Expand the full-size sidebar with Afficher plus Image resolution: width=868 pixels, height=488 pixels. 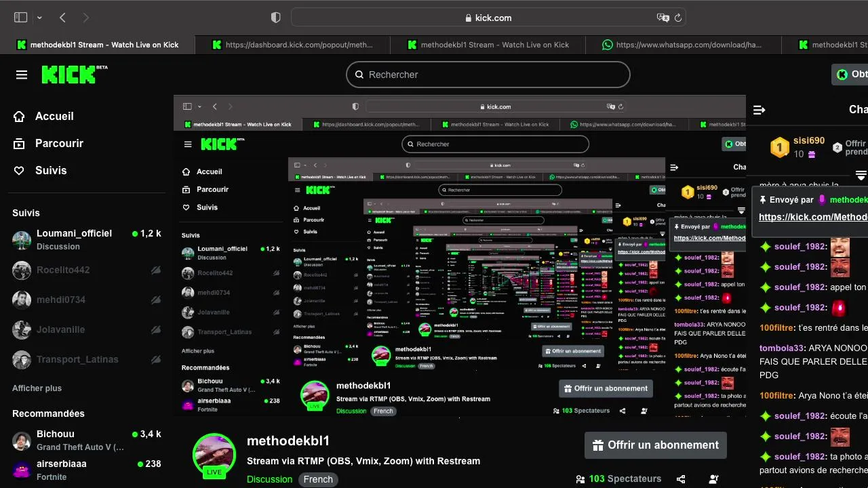coord(37,388)
